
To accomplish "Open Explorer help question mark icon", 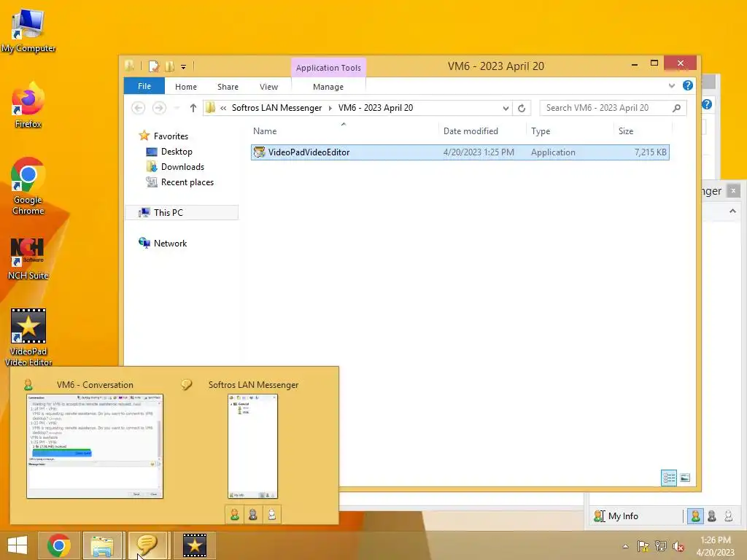I will click(687, 85).
